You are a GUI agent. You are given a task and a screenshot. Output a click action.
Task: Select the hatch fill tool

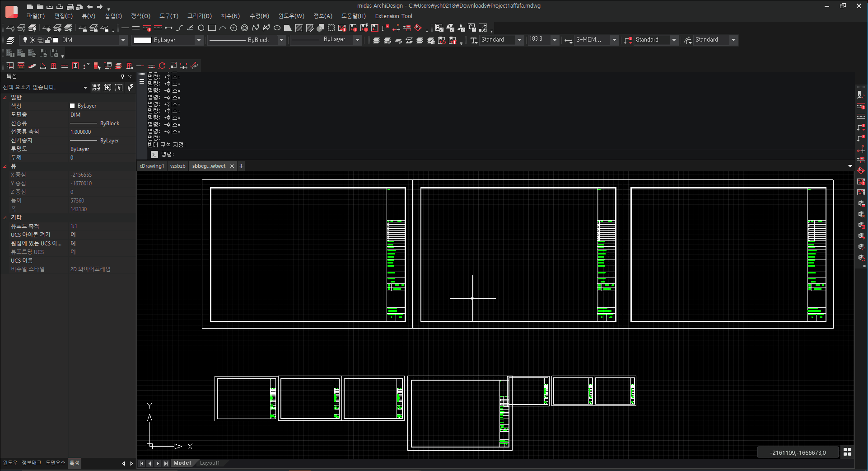299,28
